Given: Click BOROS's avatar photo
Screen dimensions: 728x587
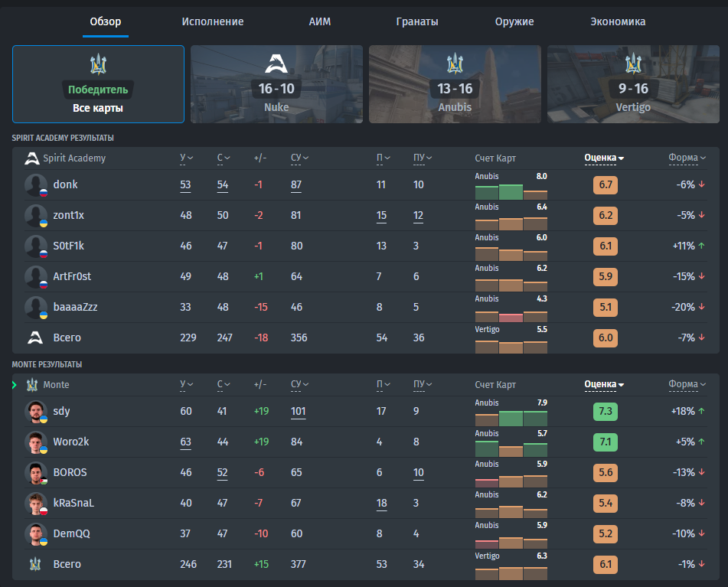Looking at the screenshot, I should click(x=36, y=472).
